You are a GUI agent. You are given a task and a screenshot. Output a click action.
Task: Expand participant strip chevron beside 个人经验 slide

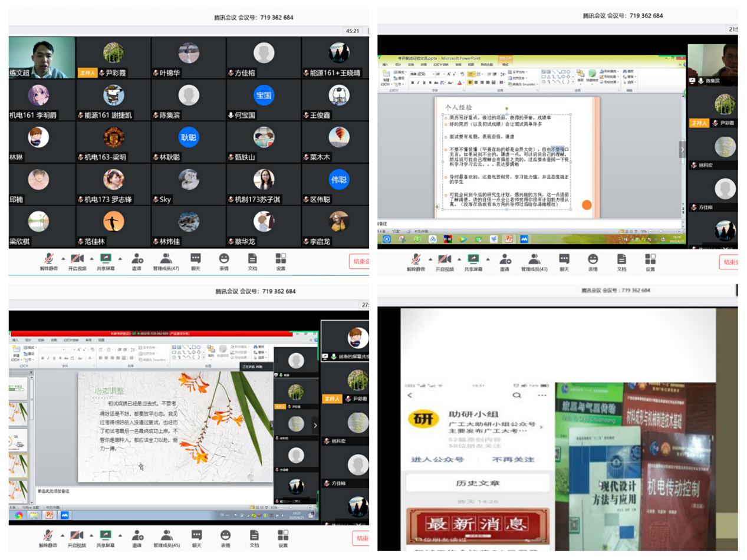(682, 149)
